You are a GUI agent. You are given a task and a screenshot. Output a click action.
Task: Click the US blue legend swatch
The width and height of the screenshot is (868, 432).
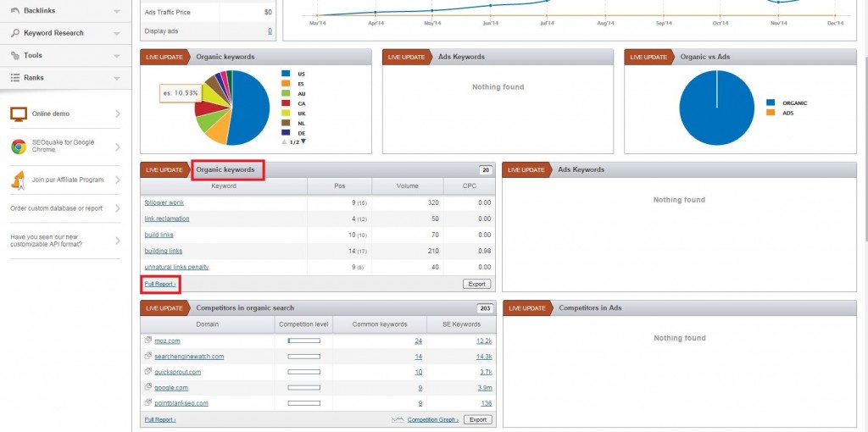(286, 74)
